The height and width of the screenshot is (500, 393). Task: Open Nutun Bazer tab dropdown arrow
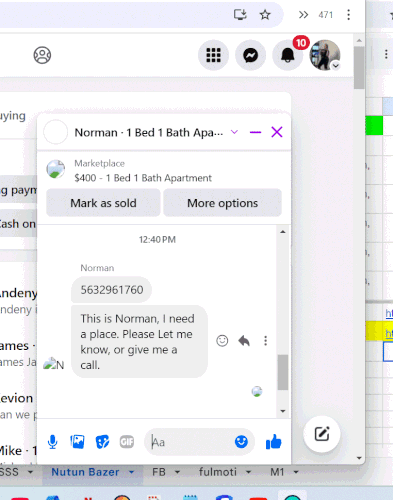(131, 472)
